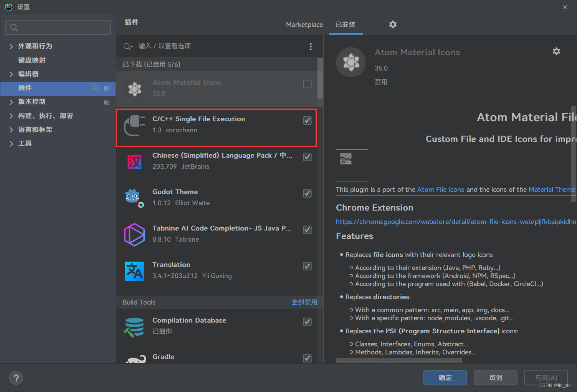Click 全部禁用 link for Build Tools

(304, 302)
